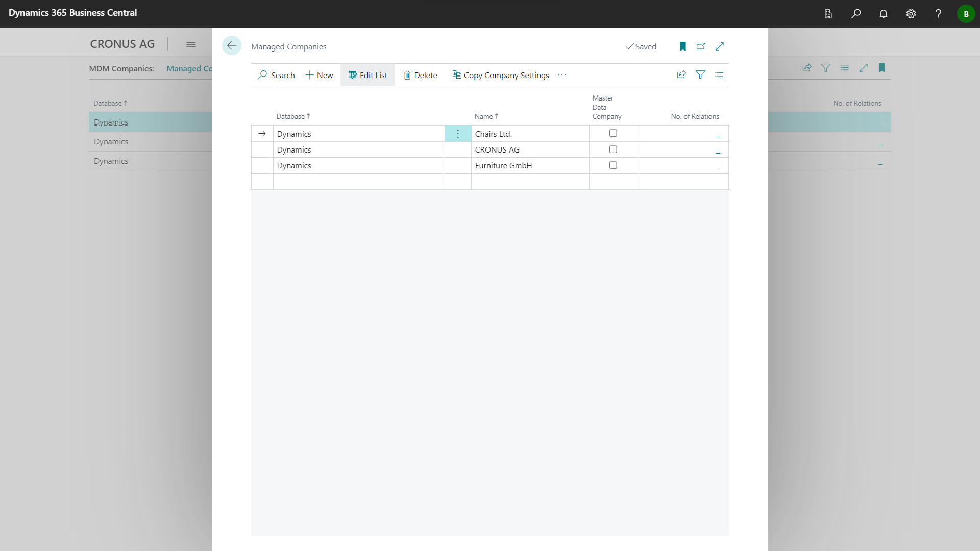Image resolution: width=980 pixels, height=551 pixels.
Task: Open the company/page report icon in top bar
Action: (828, 14)
